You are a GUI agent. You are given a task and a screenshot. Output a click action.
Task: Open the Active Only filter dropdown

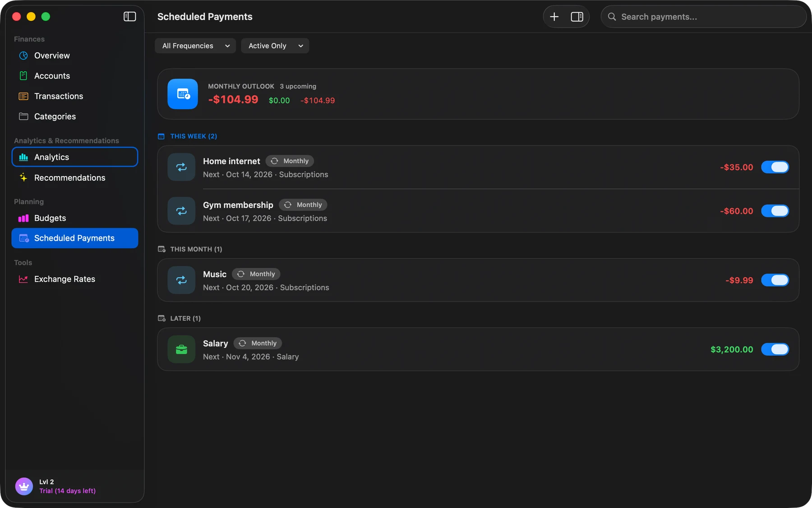(275, 46)
